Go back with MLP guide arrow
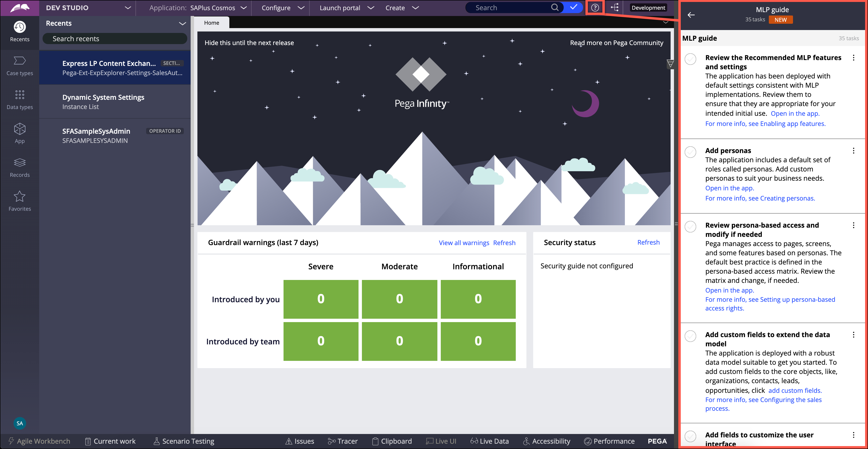This screenshot has width=868, height=449. tap(691, 15)
